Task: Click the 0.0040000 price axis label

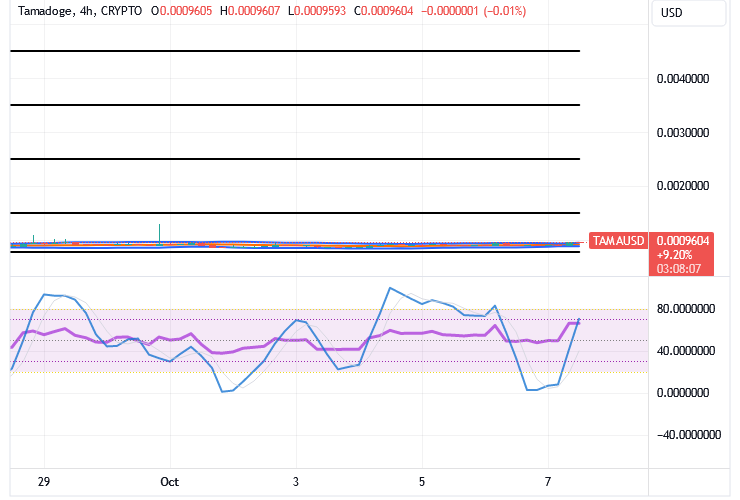Action: pos(682,79)
